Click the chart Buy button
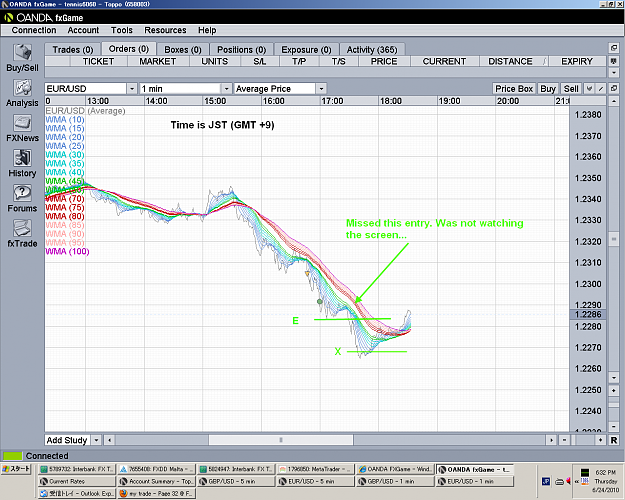Viewport: 625px width, 500px height. 548,89
